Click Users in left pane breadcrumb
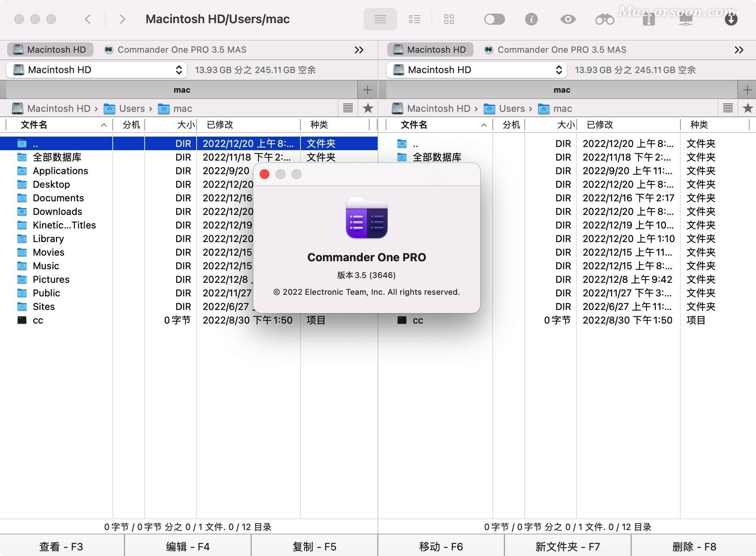The width and height of the screenshot is (756, 556). 124,109
